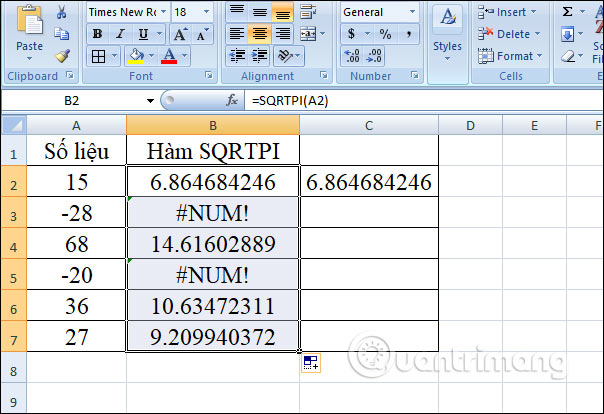
Task: Click the AutoSum sigma icon
Action: tap(567, 12)
